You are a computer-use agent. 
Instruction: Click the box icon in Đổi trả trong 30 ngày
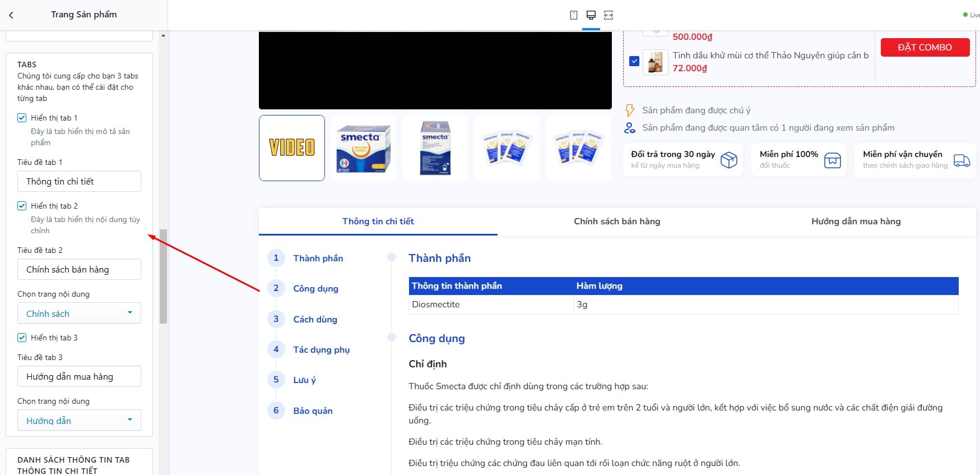(x=728, y=160)
